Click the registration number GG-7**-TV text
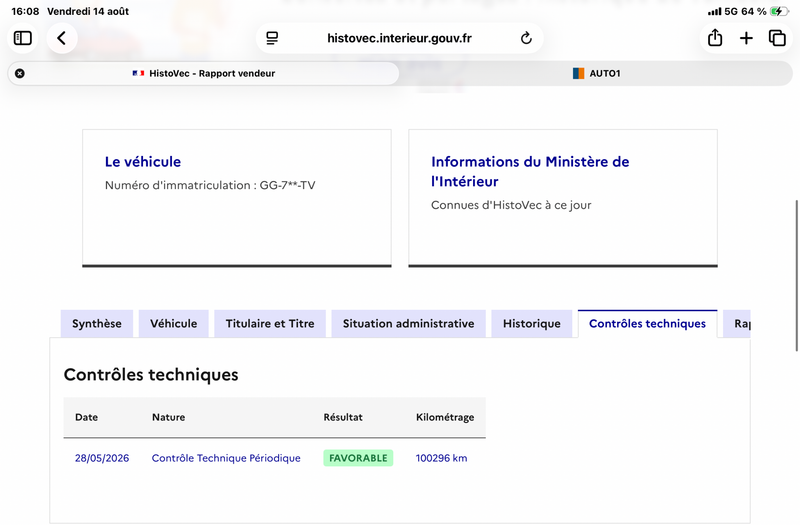 [x=287, y=185]
